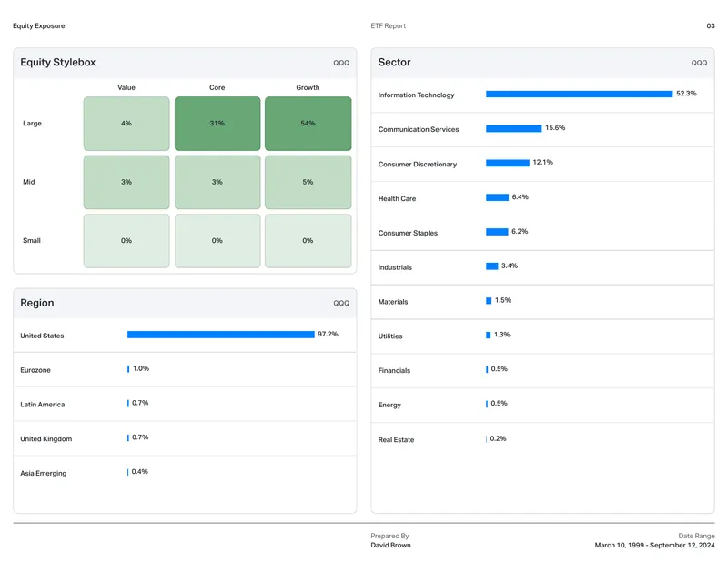Click page number 03
The width and height of the screenshot is (728, 562).
(x=711, y=26)
